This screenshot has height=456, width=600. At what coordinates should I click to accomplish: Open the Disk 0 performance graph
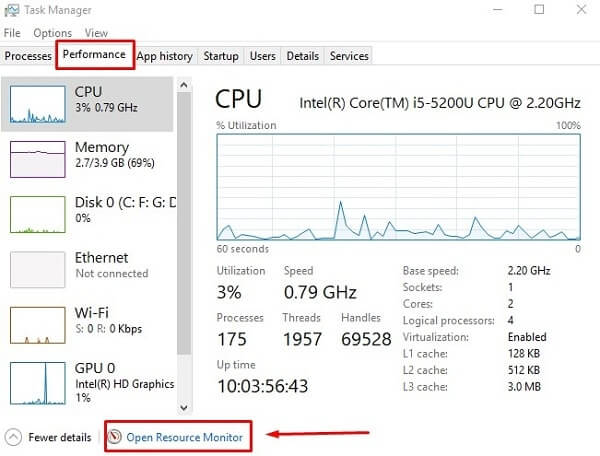[x=38, y=214]
